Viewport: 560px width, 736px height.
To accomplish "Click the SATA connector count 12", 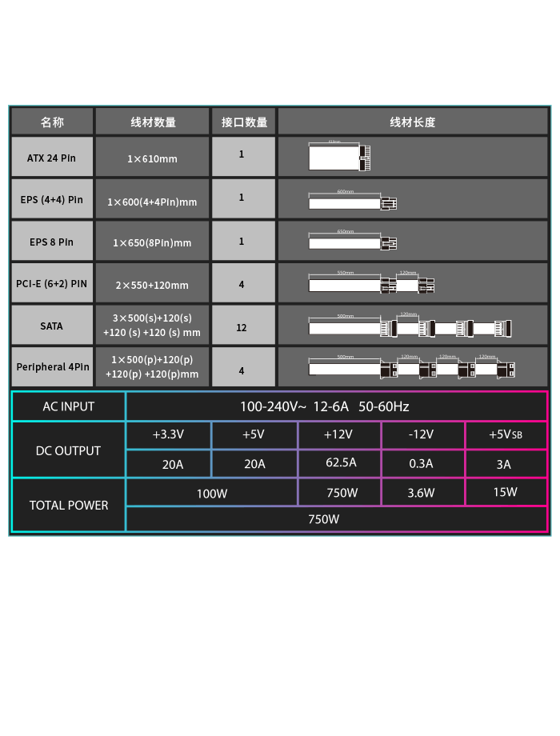I will (x=242, y=327).
